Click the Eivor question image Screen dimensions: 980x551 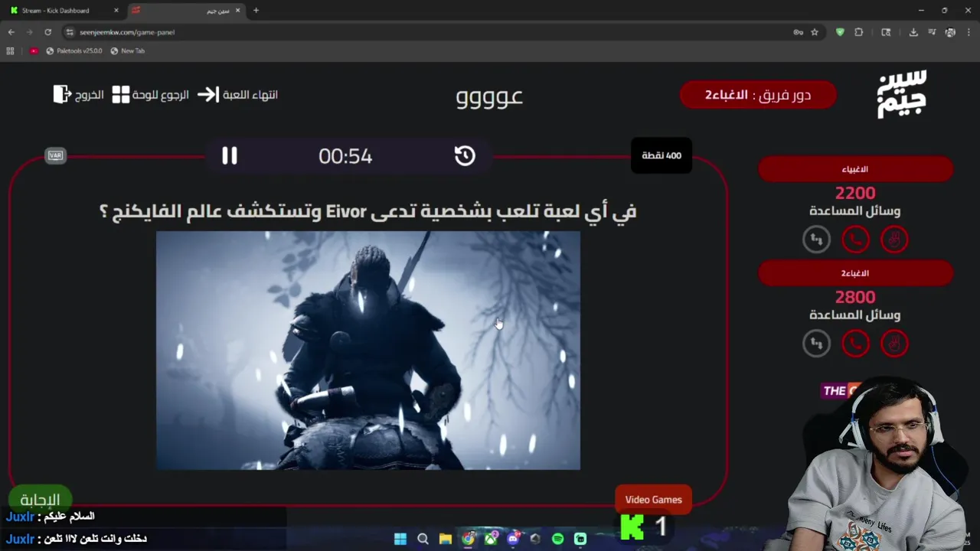point(368,350)
